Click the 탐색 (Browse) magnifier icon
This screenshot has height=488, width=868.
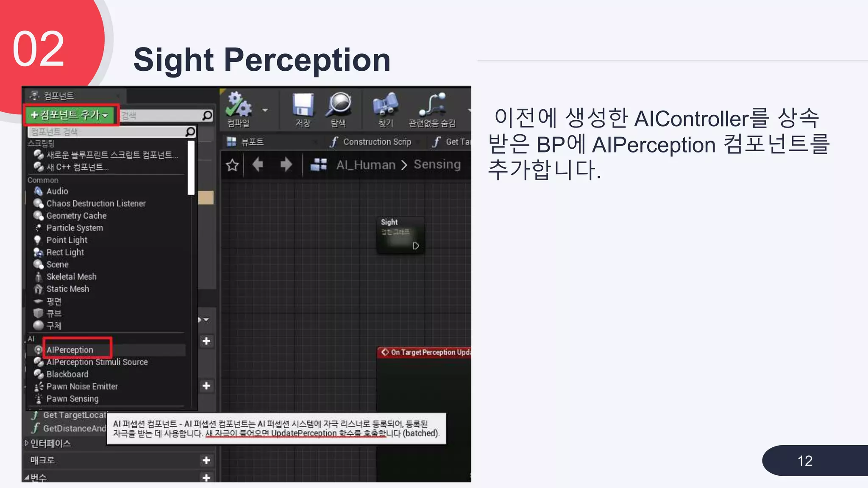338,105
